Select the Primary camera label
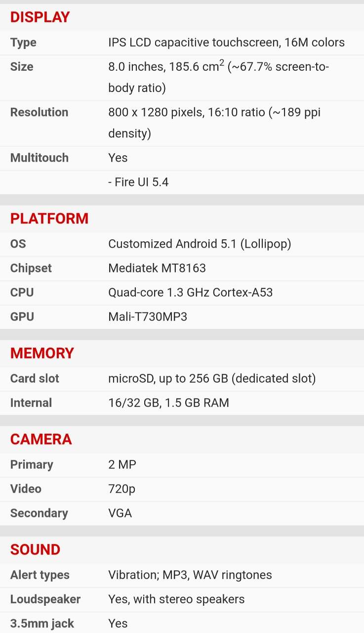 (31, 465)
